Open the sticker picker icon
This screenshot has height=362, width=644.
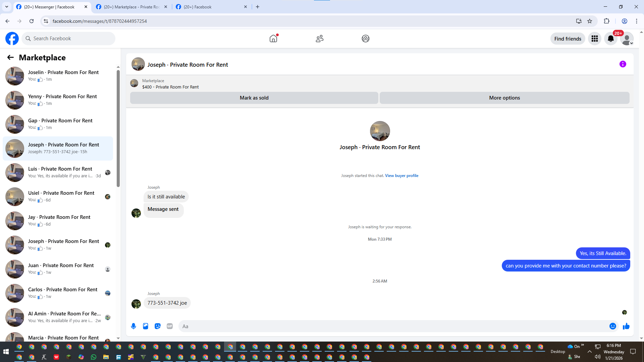(x=158, y=326)
